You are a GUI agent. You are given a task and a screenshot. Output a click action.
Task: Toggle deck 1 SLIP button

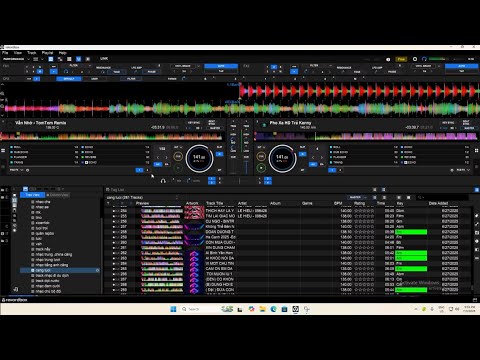point(219,147)
